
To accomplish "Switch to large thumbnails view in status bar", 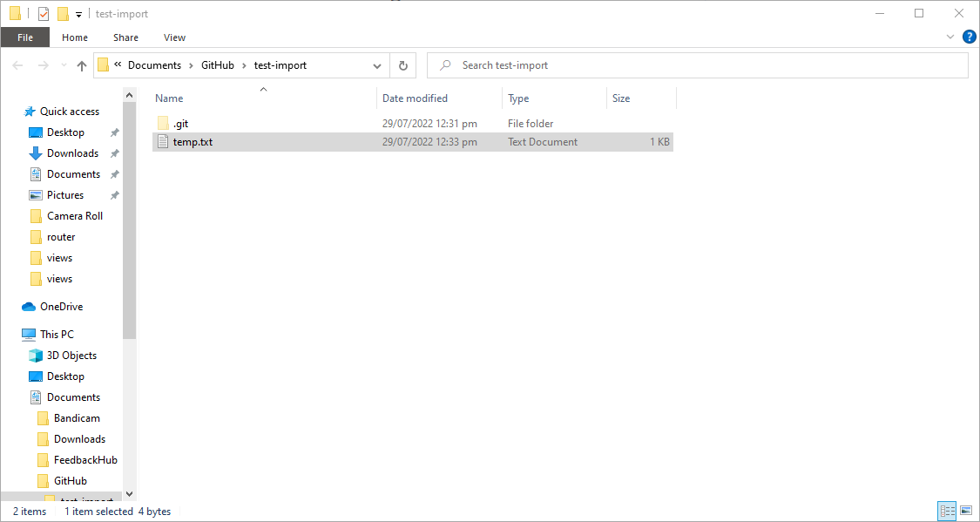I will (967, 511).
